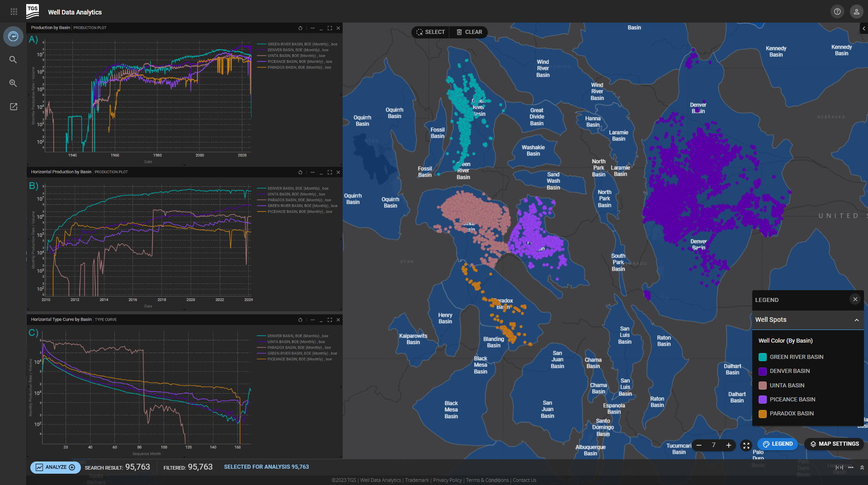
Task: Open the help question mark icon
Action: coord(837,12)
